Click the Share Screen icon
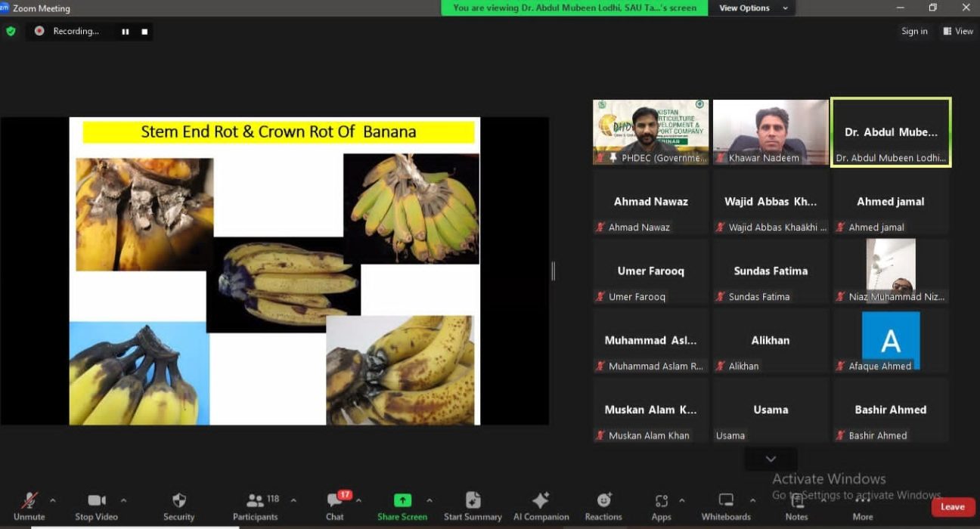This screenshot has width=980, height=529. [402, 500]
